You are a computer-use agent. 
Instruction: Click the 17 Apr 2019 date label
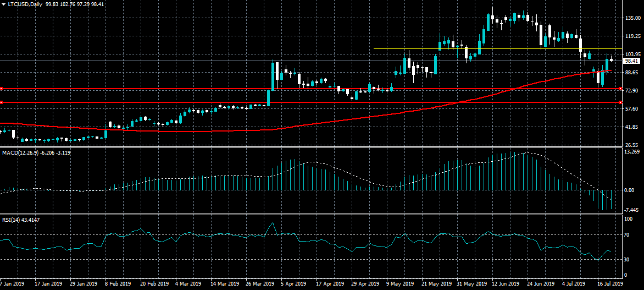(x=330, y=284)
